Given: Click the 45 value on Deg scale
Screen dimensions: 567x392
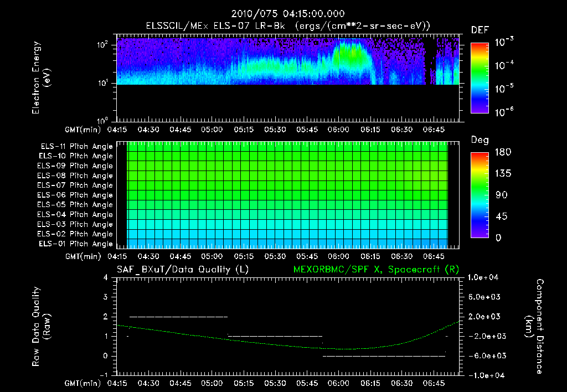Looking at the screenshot, I should click(x=502, y=216).
